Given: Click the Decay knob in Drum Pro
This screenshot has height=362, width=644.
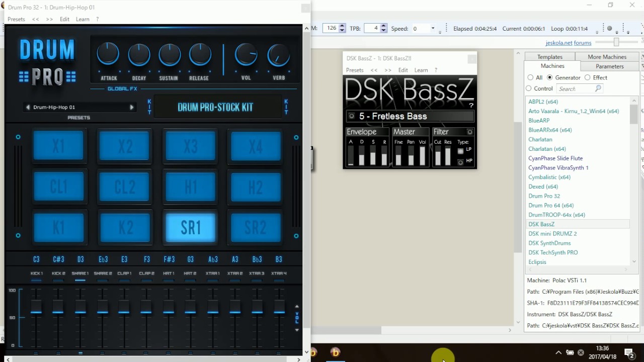Looking at the screenshot, I should click(139, 54).
